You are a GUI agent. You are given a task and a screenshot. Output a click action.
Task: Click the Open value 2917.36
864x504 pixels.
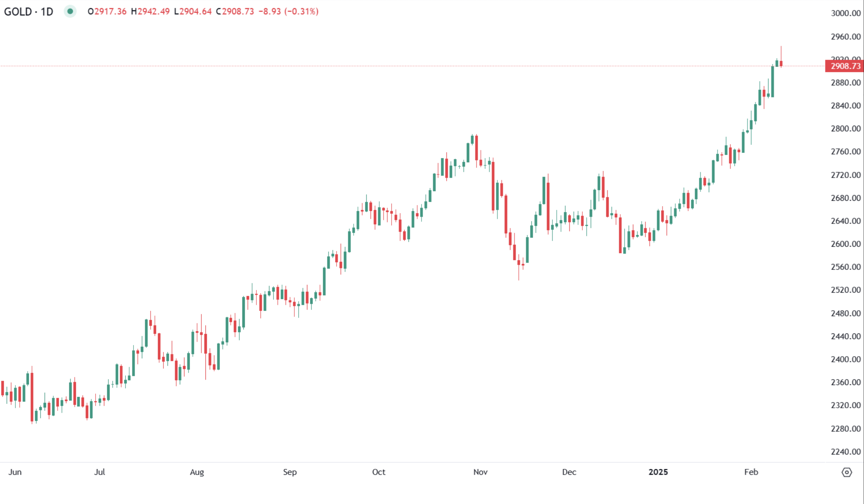pyautogui.click(x=110, y=12)
